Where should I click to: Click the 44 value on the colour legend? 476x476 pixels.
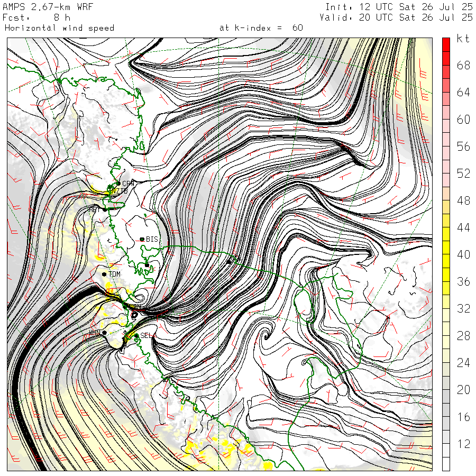pyautogui.click(x=463, y=227)
